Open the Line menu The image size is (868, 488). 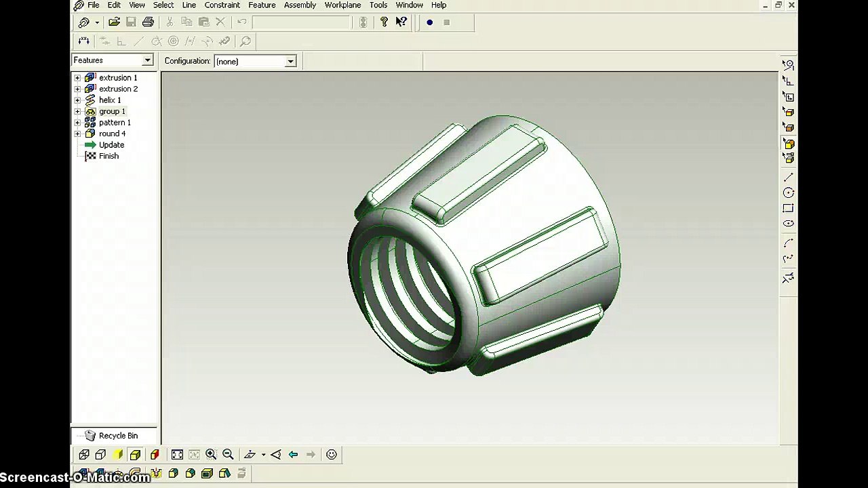(x=189, y=5)
